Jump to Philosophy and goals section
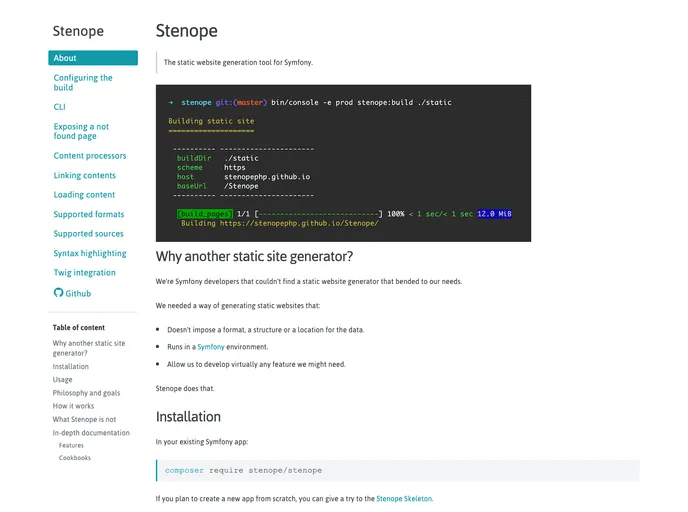Screen dimensions: 688x512 tap(86, 393)
